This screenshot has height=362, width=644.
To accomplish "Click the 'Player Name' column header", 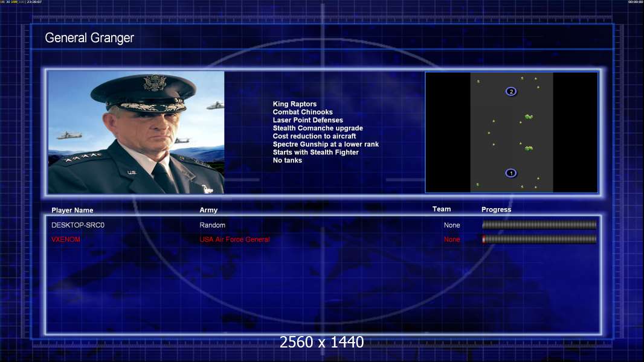I will coord(72,211).
